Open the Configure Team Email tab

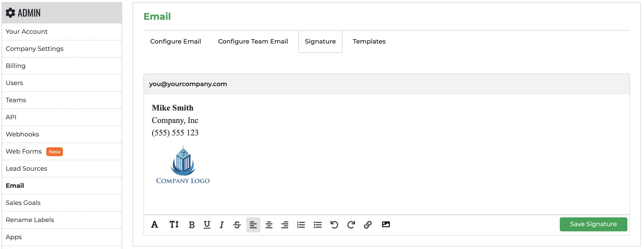tap(253, 41)
